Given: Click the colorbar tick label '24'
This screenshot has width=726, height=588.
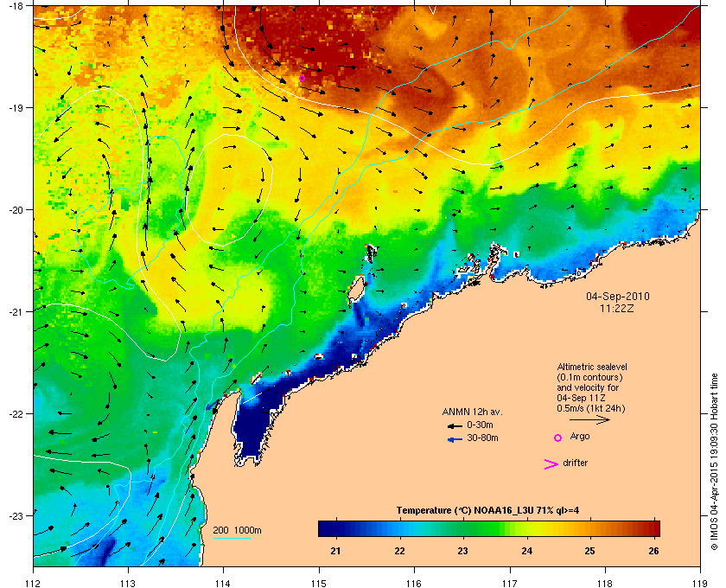Looking at the screenshot, I should [526, 551].
